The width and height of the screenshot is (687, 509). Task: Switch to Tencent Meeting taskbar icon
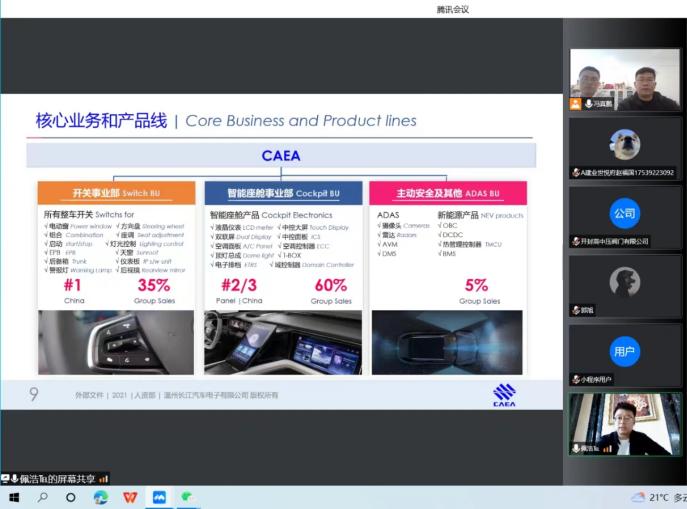coord(158,497)
